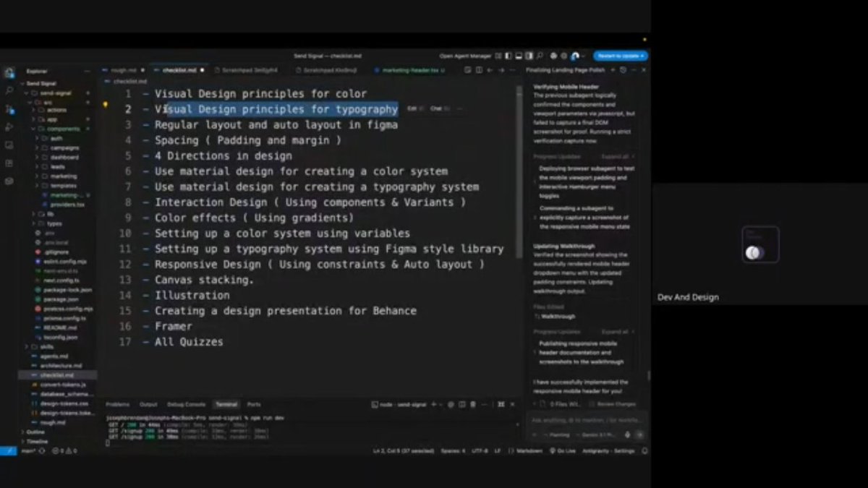Toggle the secondary sidebar layout icon
The height and width of the screenshot is (488, 868).
pyautogui.click(x=529, y=56)
